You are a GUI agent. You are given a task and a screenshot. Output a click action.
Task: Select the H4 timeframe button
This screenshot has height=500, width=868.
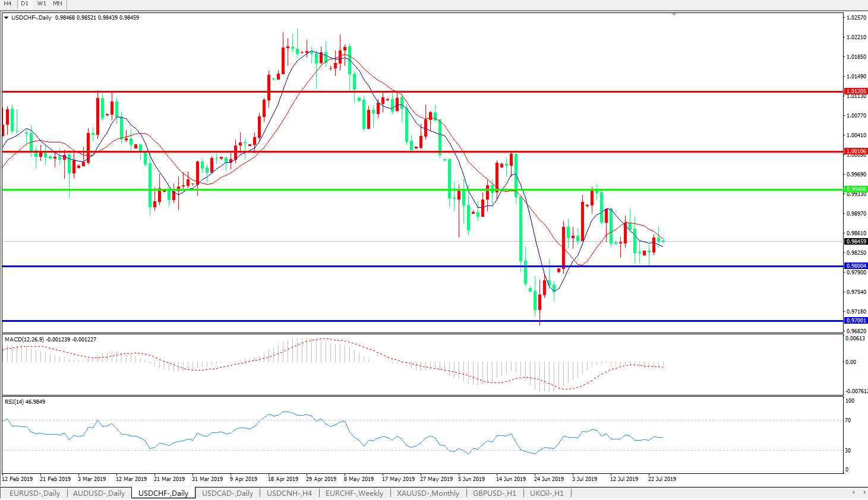[8, 4]
